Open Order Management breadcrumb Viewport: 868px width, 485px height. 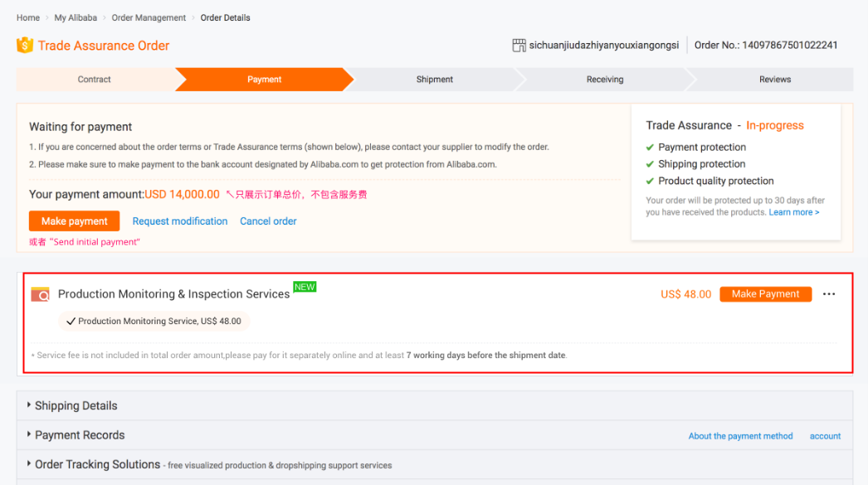click(149, 17)
